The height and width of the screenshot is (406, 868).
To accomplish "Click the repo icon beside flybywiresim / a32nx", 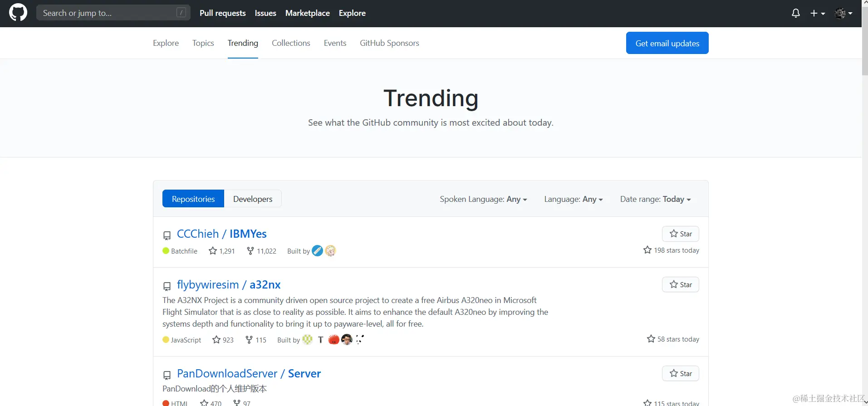I will pos(167,286).
